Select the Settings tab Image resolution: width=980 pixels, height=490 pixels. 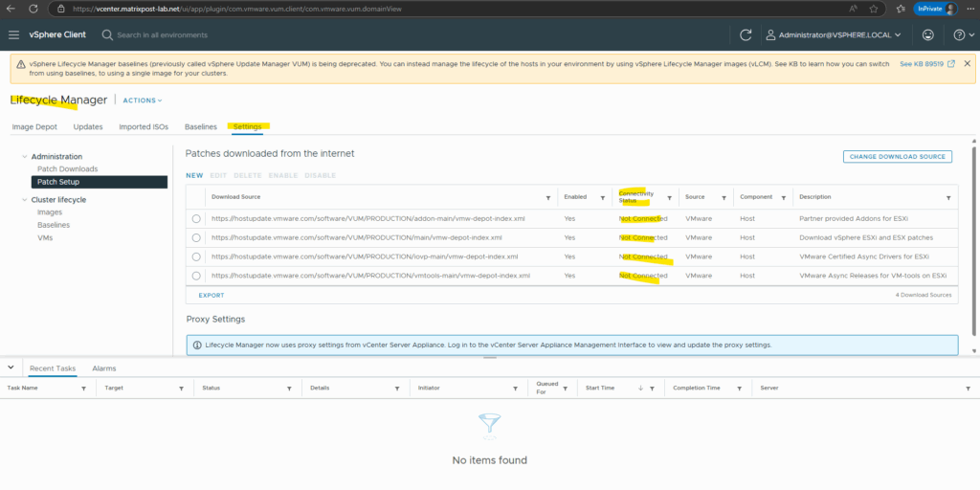pos(247,126)
